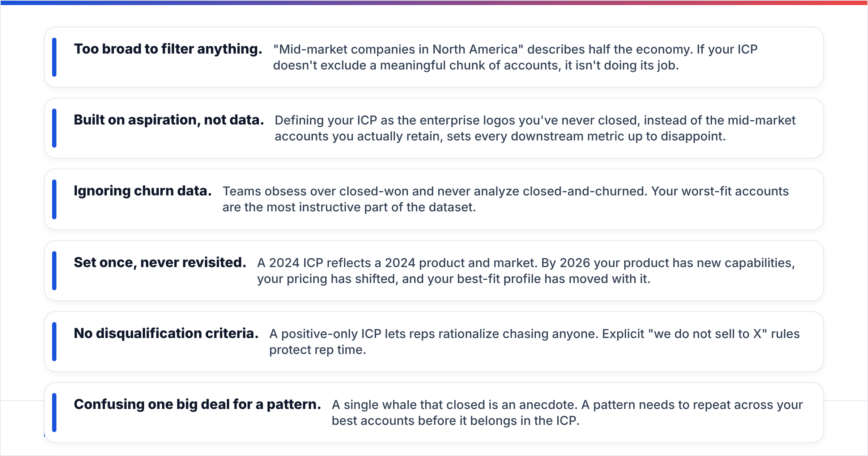Click the blue accent bar beside "Ignoring churn data"
The height and width of the screenshot is (456, 868).
(x=54, y=199)
